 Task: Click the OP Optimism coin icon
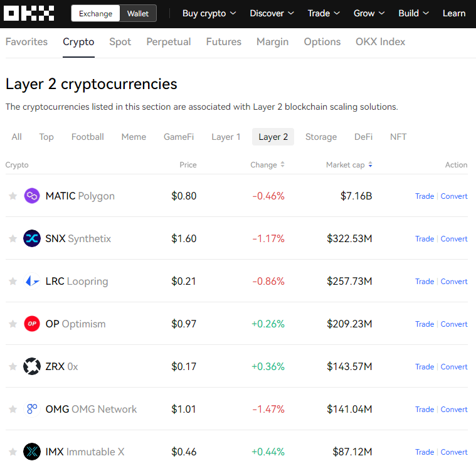pyautogui.click(x=32, y=324)
